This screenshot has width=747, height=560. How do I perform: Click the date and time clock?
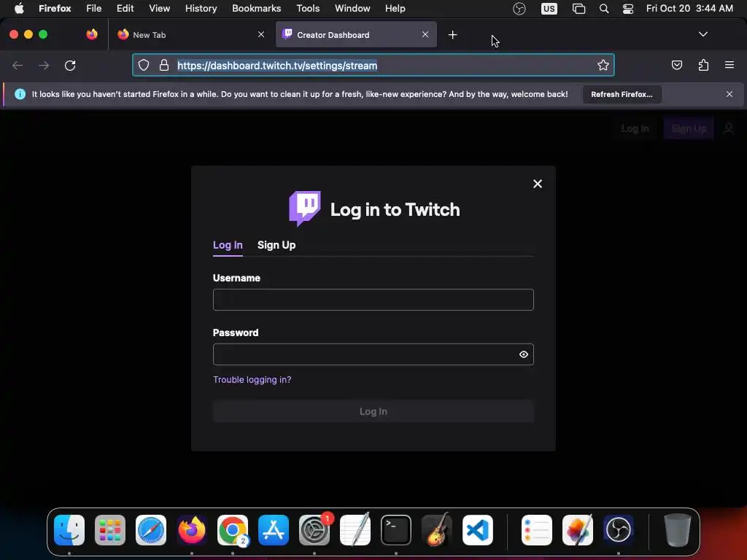(x=689, y=9)
